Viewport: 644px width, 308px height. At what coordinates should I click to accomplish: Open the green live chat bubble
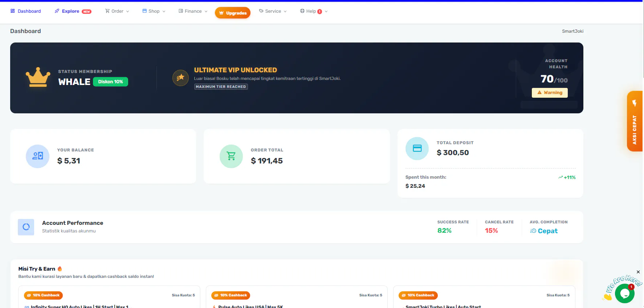click(x=625, y=293)
